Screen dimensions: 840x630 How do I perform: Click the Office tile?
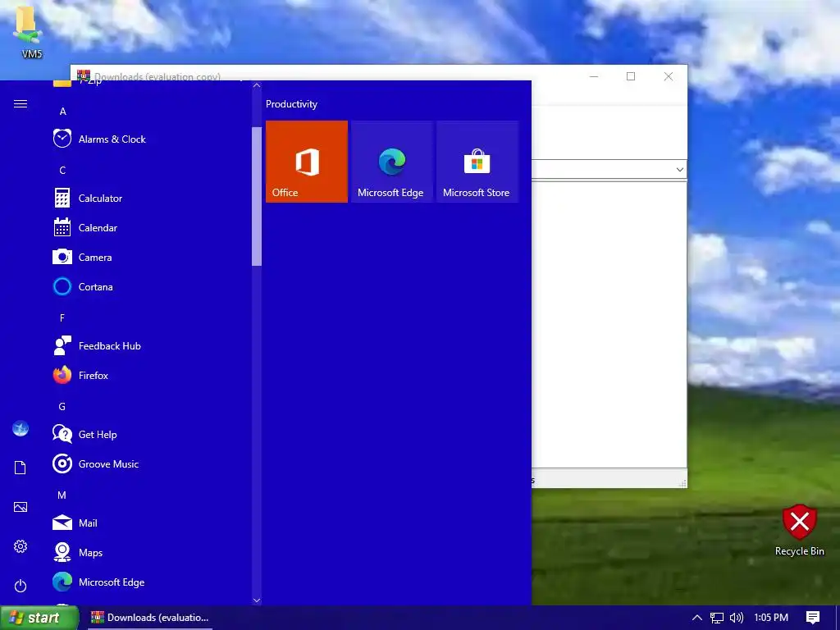coord(307,162)
